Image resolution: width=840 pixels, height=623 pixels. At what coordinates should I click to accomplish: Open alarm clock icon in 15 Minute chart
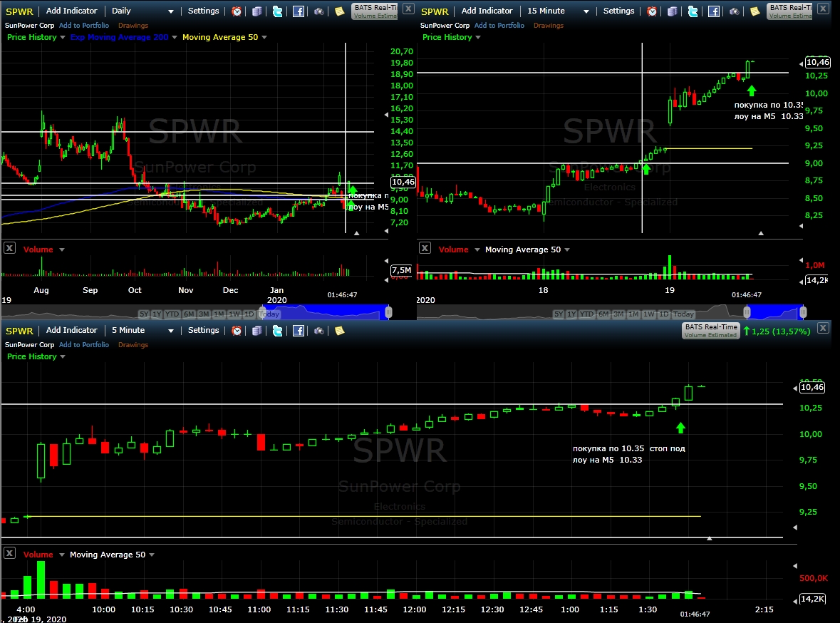[x=652, y=11]
